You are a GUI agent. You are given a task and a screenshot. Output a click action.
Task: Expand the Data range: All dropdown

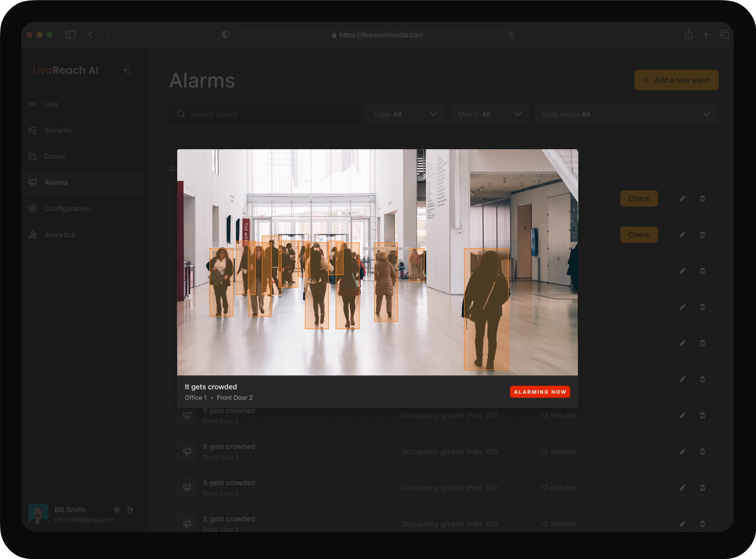coord(626,114)
